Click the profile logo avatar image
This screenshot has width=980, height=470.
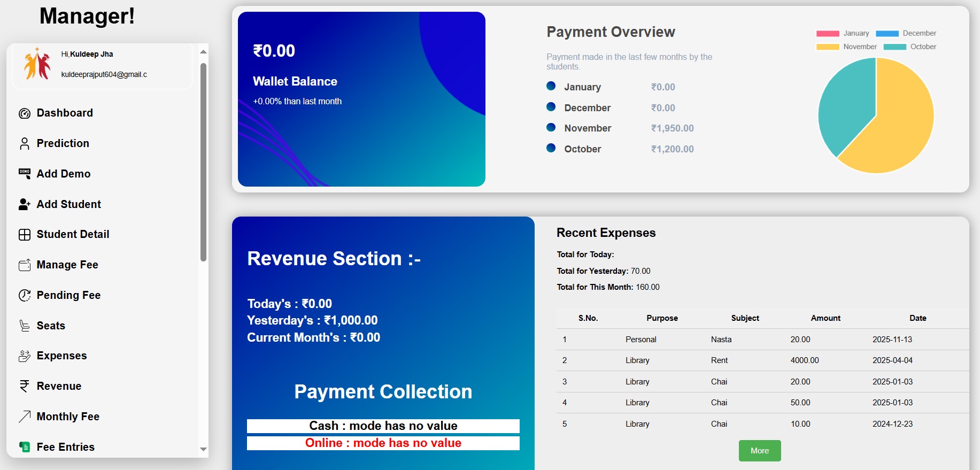[x=37, y=64]
